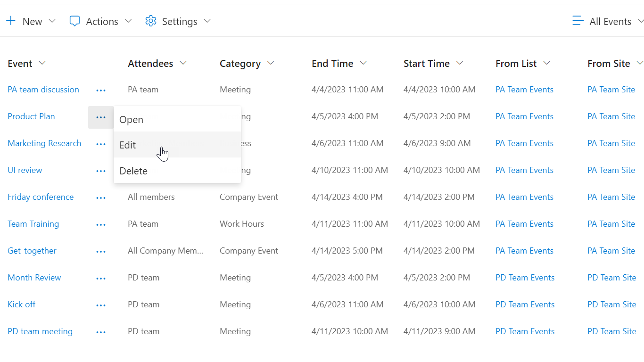The image size is (644, 362).
Task: Expand the Category column filter chevron
Action: pyautogui.click(x=271, y=63)
